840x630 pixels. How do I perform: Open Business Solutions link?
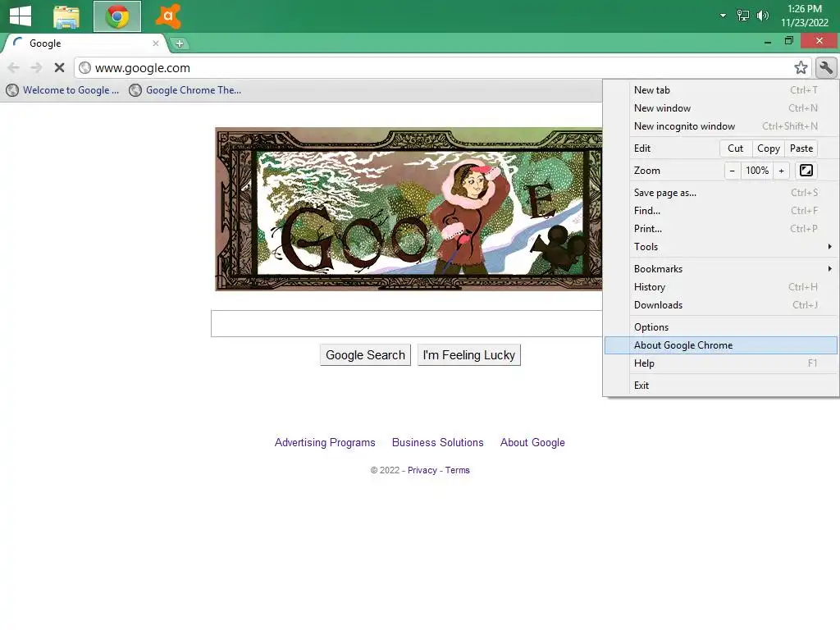point(438,442)
